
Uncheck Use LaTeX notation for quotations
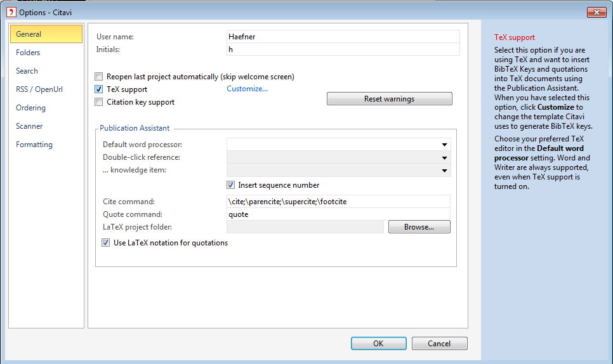point(105,242)
